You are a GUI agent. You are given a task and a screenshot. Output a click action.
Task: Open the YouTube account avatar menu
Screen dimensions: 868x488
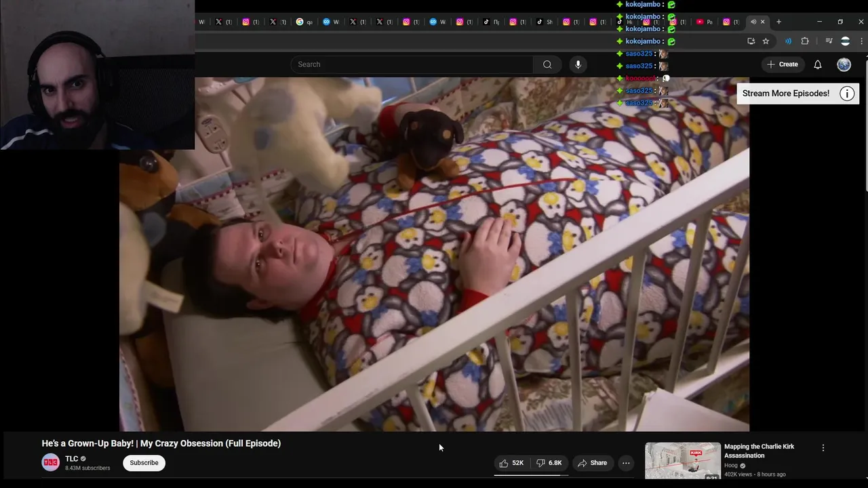(844, 64)
